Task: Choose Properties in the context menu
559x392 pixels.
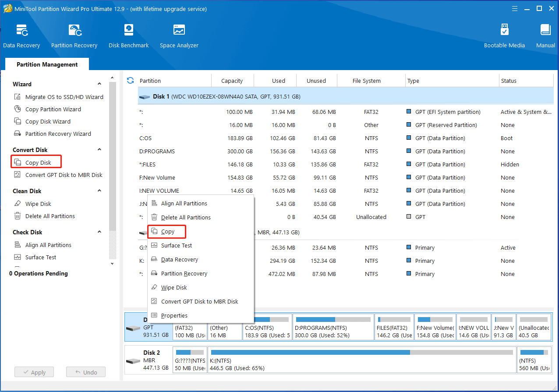Action: (x=174, y=316)
